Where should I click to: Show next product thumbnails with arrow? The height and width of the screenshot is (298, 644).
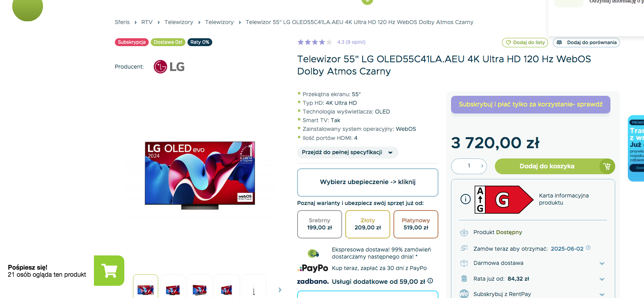(x=280, y=290)
